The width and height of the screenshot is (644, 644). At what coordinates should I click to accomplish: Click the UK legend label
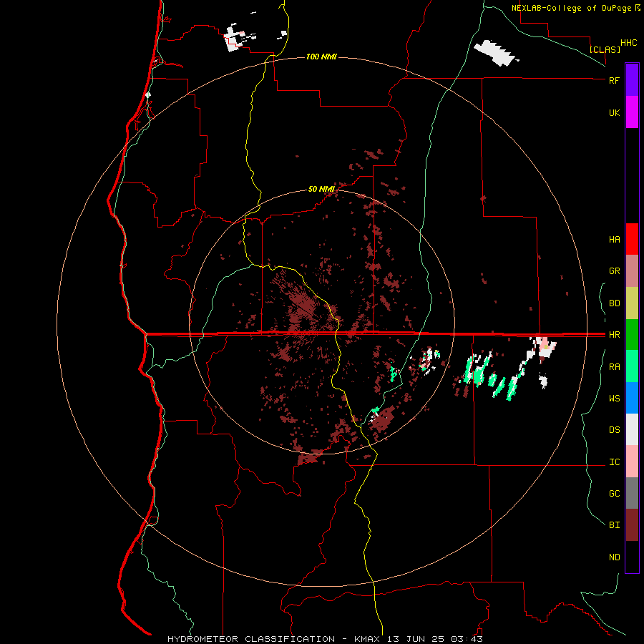614,112
